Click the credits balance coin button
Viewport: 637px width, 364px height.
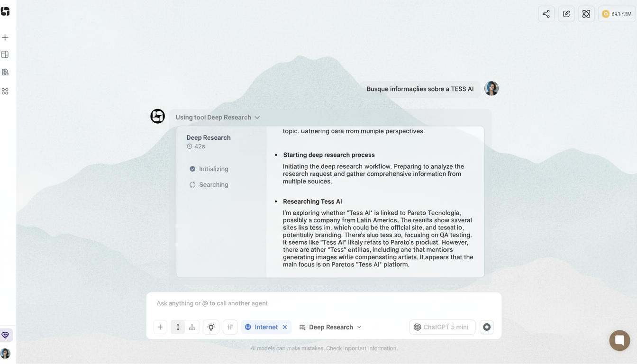617,14
